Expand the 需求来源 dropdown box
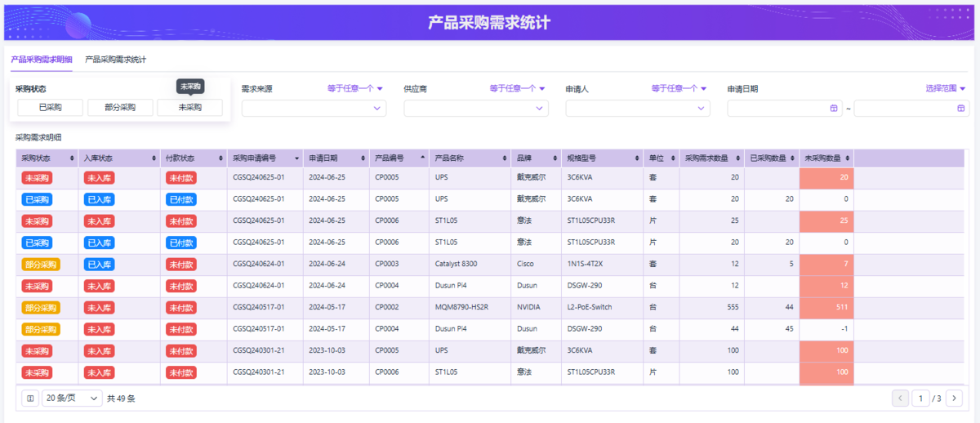The width and height of the screenshot is (980, 423). 314,108
